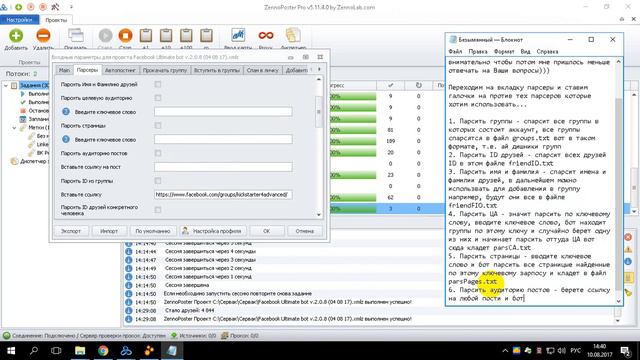Click the gray Старт play icon
This screenshot has width=640, height=360.
(x=105, y=36)
